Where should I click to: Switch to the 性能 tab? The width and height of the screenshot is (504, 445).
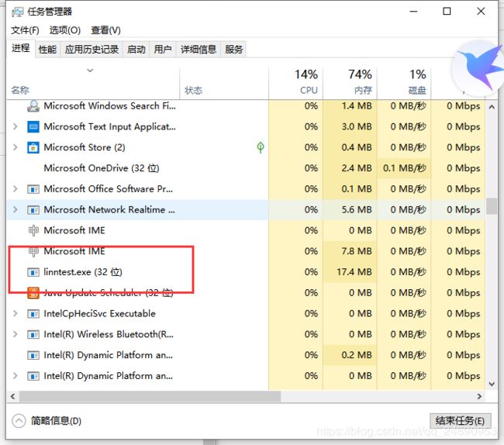coord(47,50)
